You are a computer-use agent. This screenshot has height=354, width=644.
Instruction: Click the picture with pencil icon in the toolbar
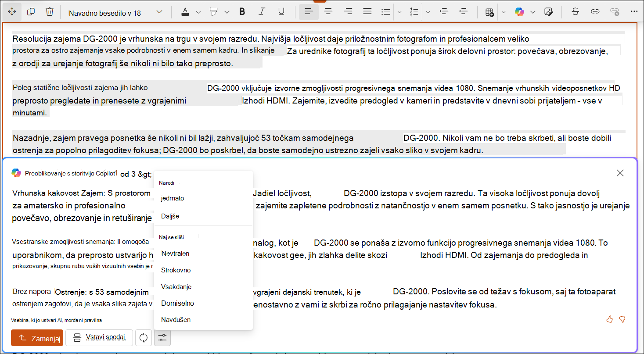click(x=548, y=12)
